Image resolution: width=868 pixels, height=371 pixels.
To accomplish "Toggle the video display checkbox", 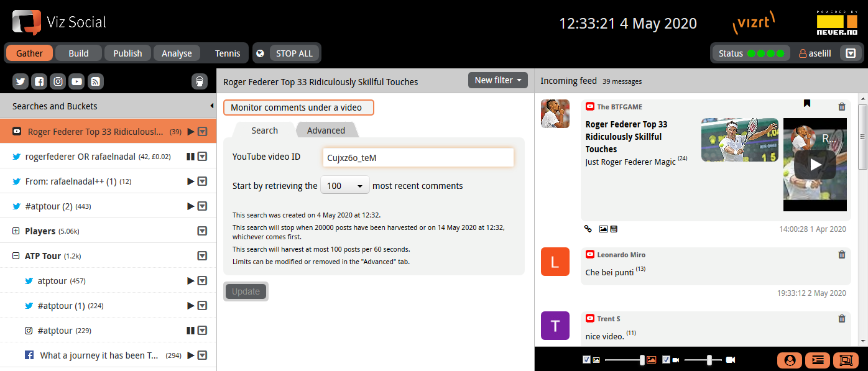I will point(666,360).
